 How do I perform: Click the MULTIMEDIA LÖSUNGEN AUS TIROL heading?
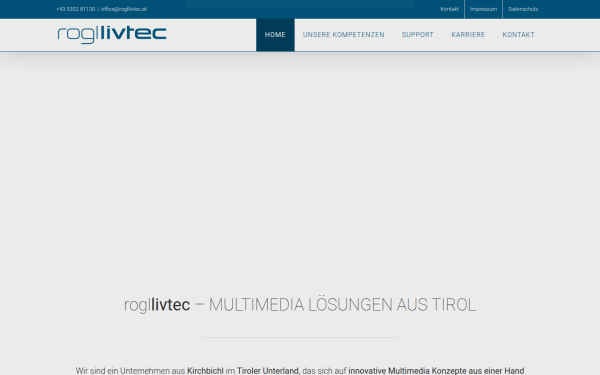click(300, 305)
